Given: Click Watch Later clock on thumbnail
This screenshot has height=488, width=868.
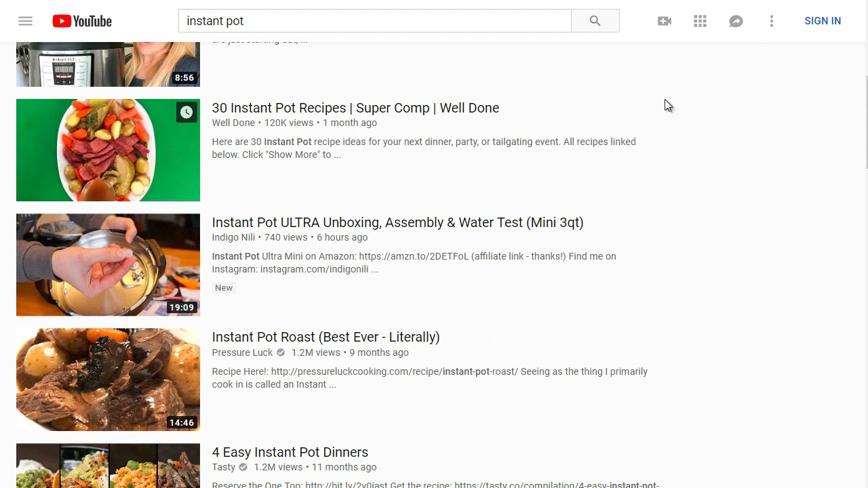Looking at the screenshot, I should coord(186,113).
